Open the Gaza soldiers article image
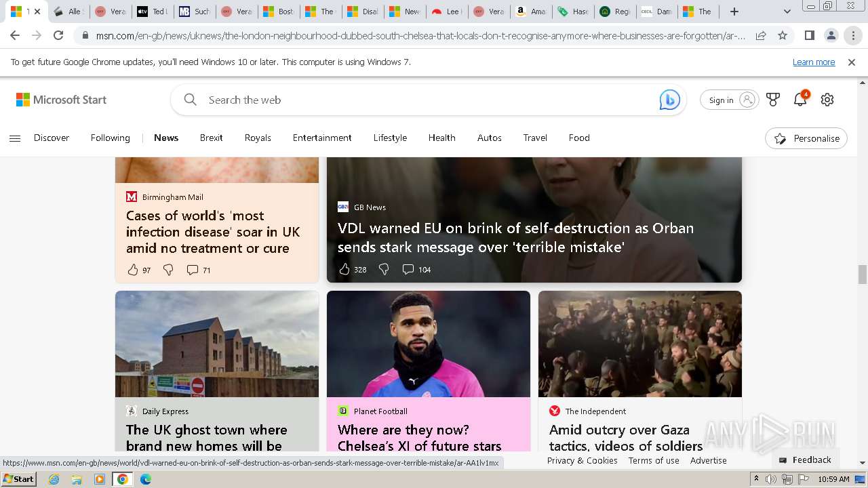The height and width of the screenshot is (488, 868). [640, 344]
